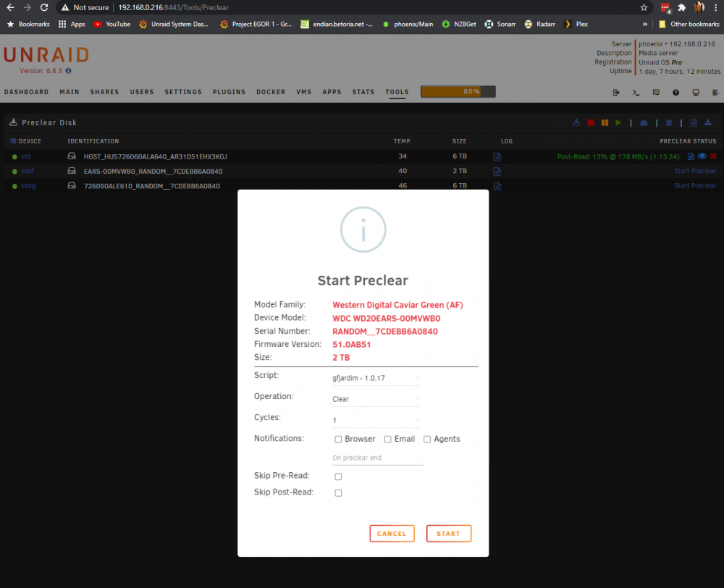Pause all preclear sessions icon
This screenshot has width=724, height=588.
[x=605, y=123]
